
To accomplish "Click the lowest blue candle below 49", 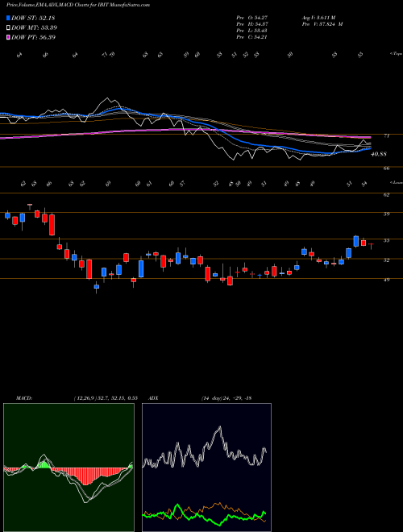I will click(97, 287).
